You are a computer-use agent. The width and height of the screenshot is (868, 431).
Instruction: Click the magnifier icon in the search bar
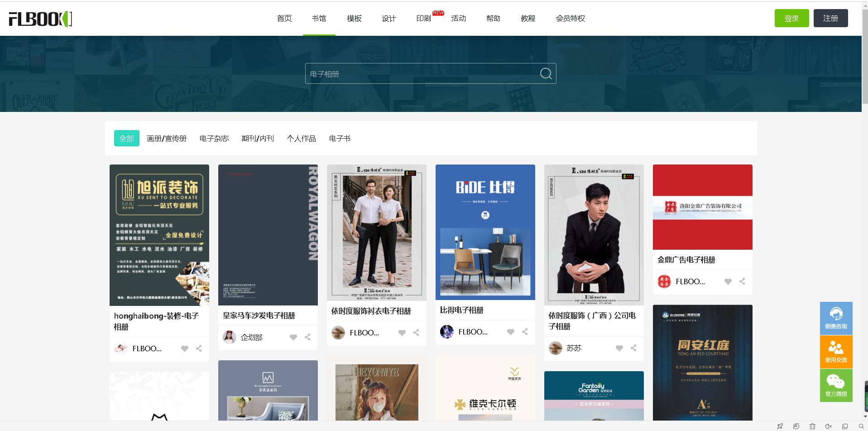click(x=546, y=73)
